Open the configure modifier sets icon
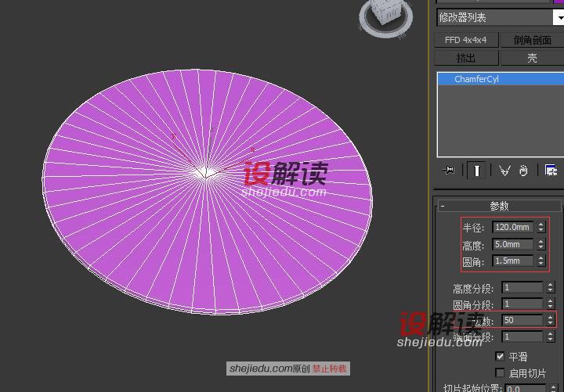This screenshot has height=392, width=564. tap(551, 171)
